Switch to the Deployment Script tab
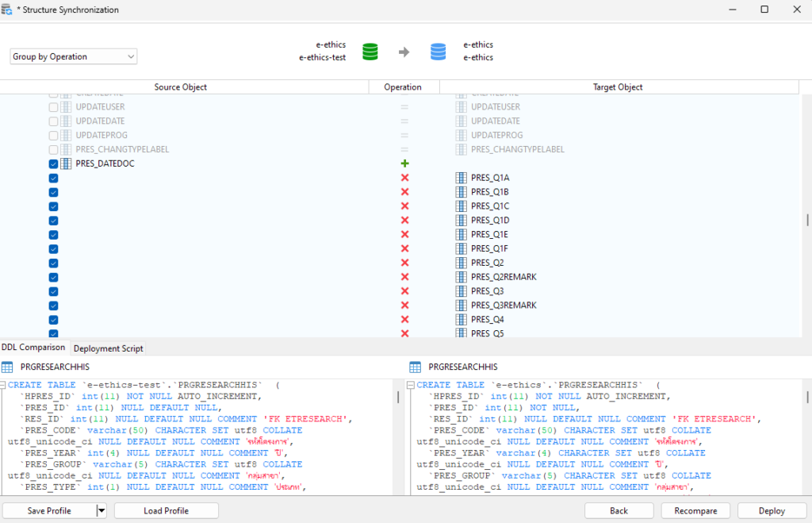The width and height of the screenshot is (812, 523). click(x=109, y=348)
